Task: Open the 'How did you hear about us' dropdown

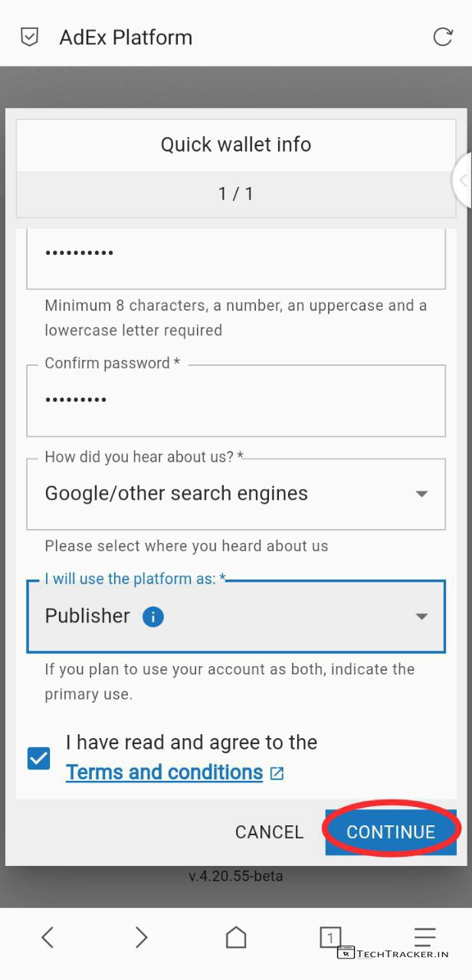Action: coord(236,494)
